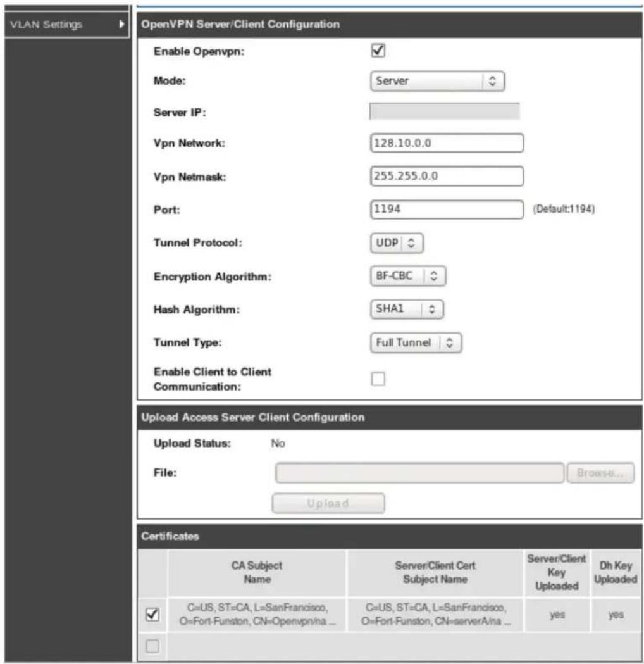644x664 pixels.
Task: Open the Hash Algorithm SHA1 dropdown
Action: [x=407, y=309]
